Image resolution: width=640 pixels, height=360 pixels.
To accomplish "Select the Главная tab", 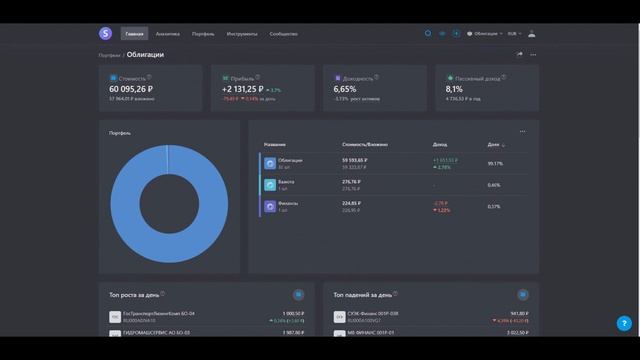I will click(134, 33).
